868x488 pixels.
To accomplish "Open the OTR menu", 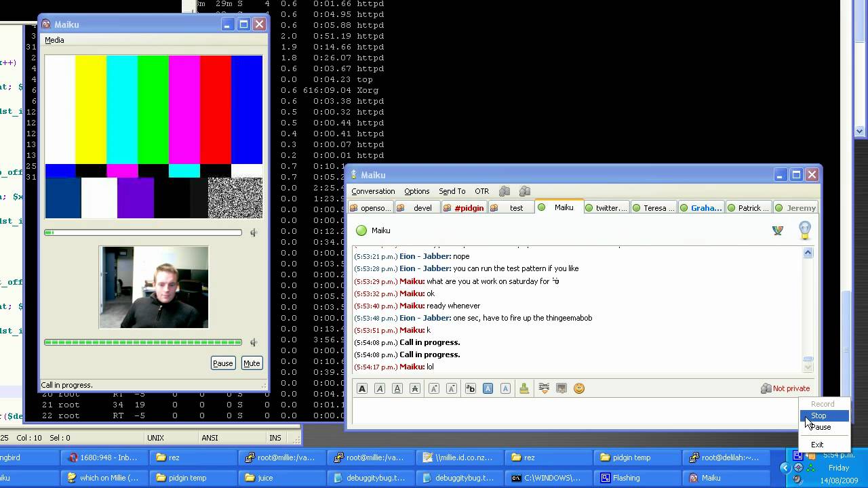I will [x=482, y=191].
